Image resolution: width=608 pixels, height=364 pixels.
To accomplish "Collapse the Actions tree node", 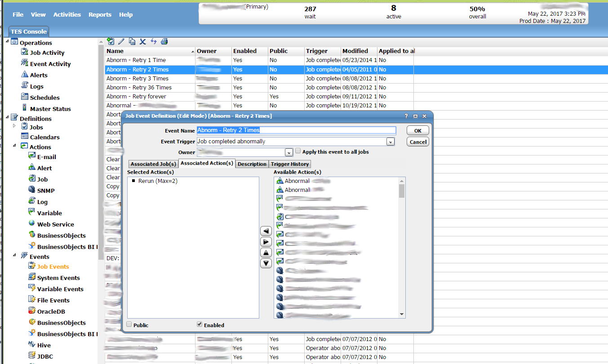I will [x=14, y=145].
